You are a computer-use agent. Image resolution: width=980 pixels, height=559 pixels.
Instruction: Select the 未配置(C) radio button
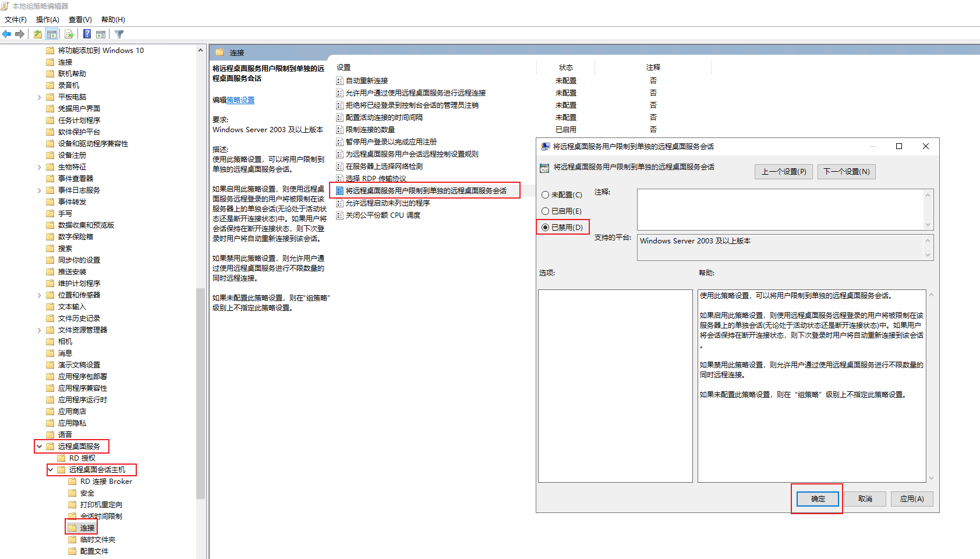tap(546, 195)
